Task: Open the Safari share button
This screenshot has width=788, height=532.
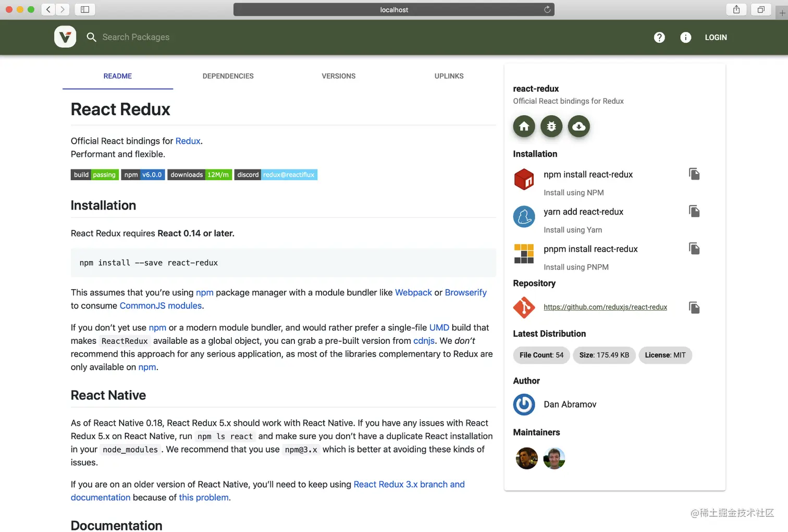Action: coord(736,9)
